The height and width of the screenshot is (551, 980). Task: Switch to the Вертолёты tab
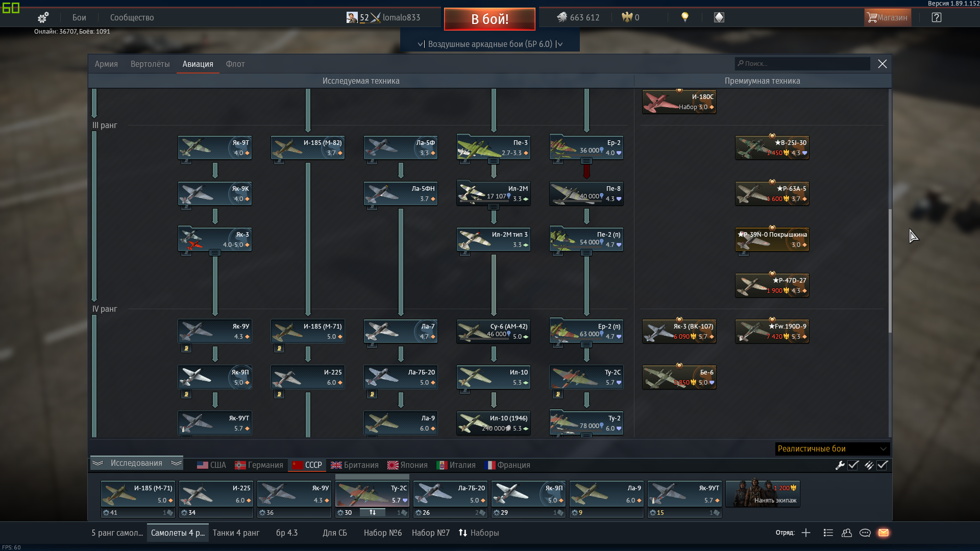[150, 64]
